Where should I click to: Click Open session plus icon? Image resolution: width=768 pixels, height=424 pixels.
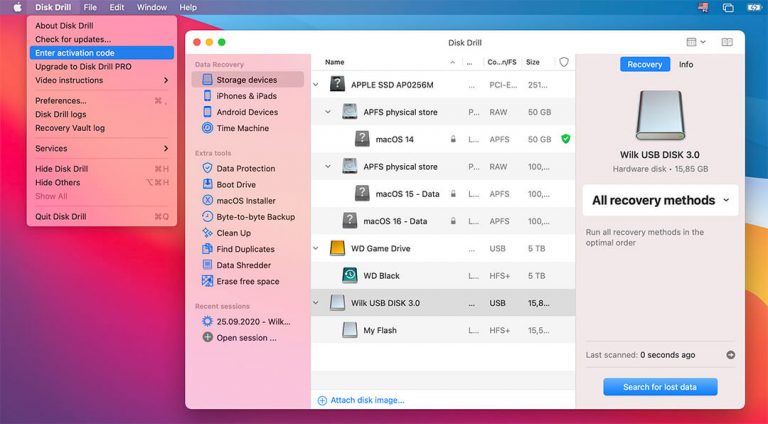(208, 338)
